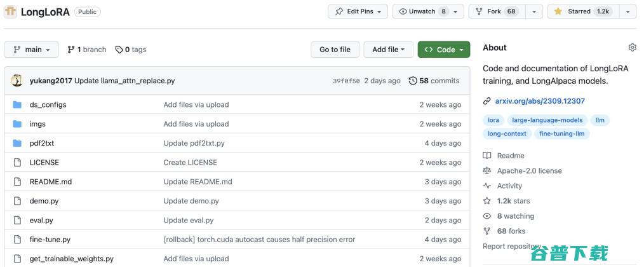Click yukang2017 avatar thumbnail
644x267 pixels.
pos(17,81)
